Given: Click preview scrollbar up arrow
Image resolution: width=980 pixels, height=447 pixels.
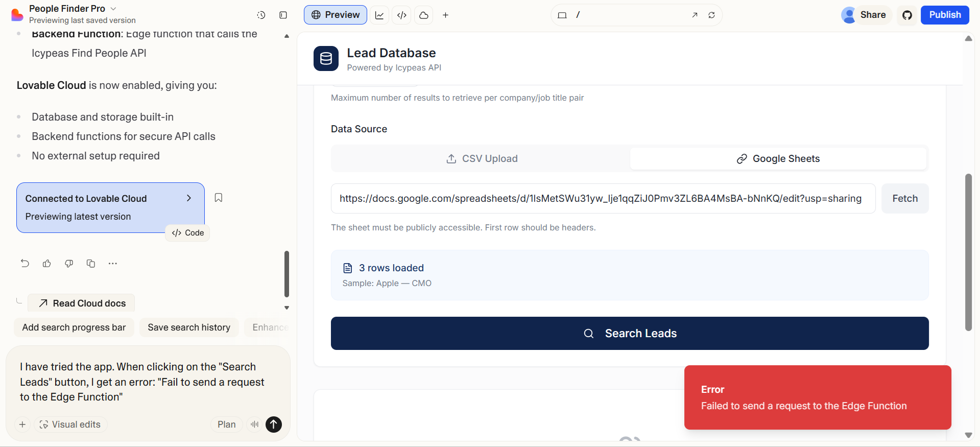Looking at the screenshot, I should (x=968, y=38).
